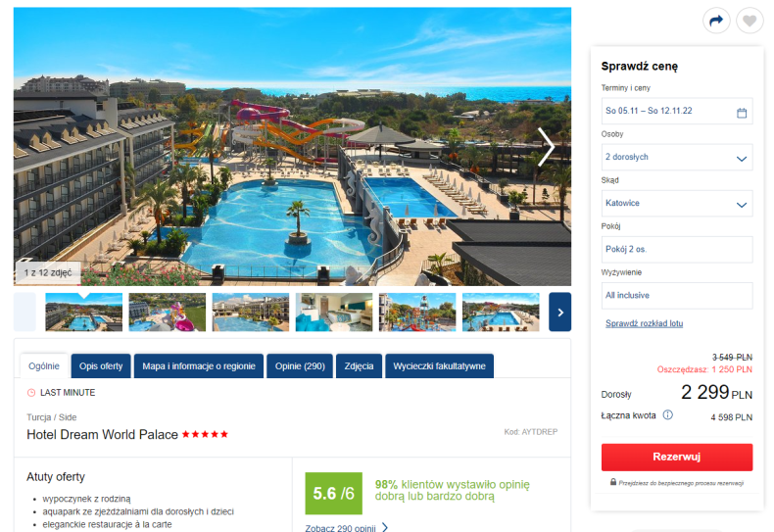Click the share arrow icon

click(716, 21)
